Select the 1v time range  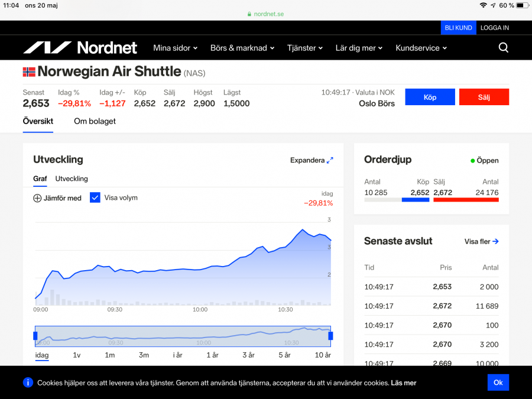(x=77, y=355)
